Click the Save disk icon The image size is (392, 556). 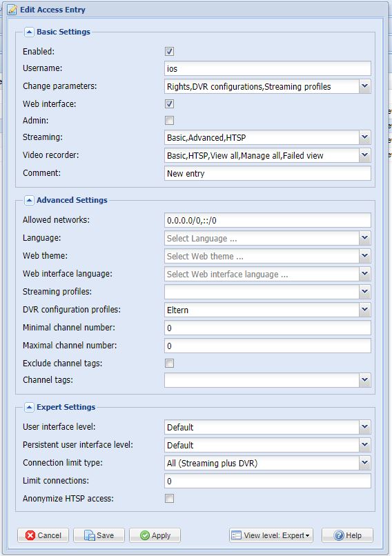tap(90, 535)
